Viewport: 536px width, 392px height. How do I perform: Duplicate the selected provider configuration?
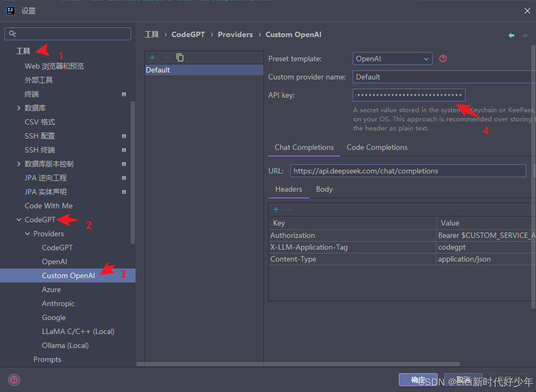[x=180, y=57]
